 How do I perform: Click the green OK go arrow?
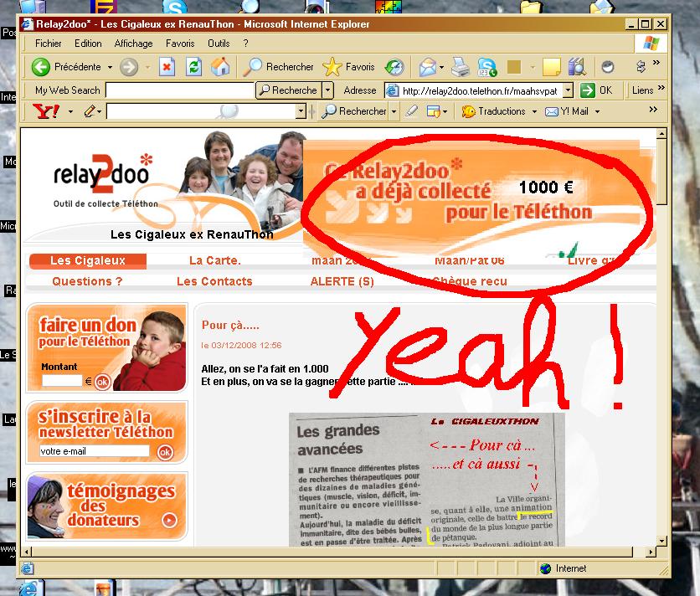pos(588,90)
